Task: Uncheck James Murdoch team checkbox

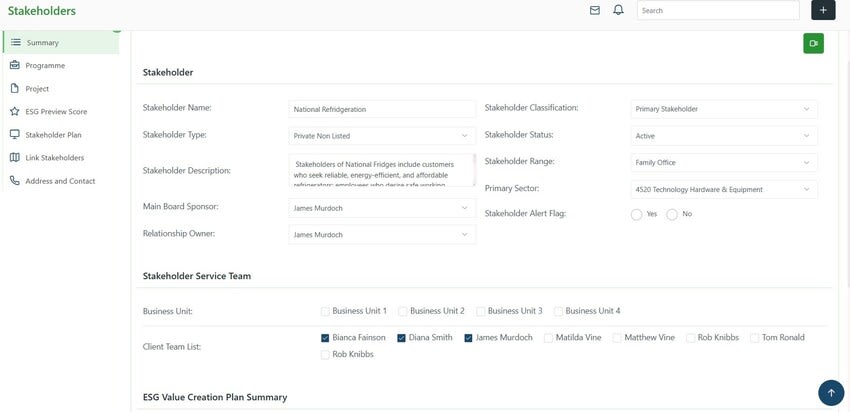Action: (x=468, y=338)
